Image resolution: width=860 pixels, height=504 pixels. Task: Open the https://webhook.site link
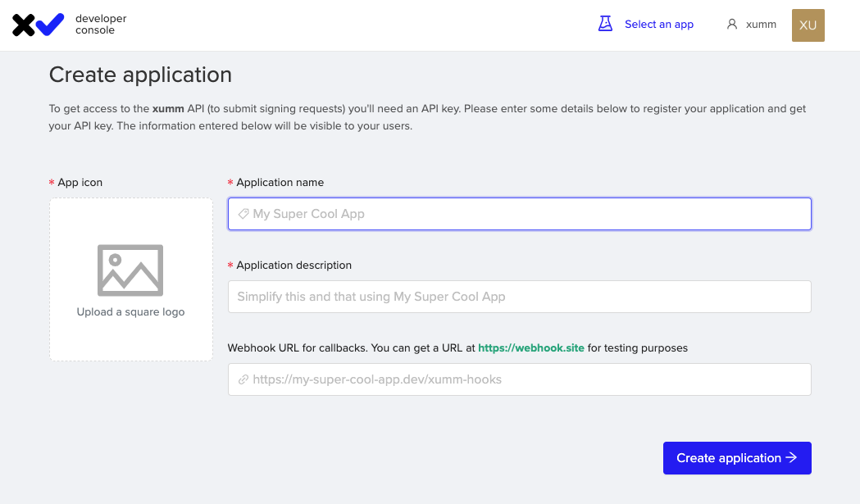pos(531,347)
